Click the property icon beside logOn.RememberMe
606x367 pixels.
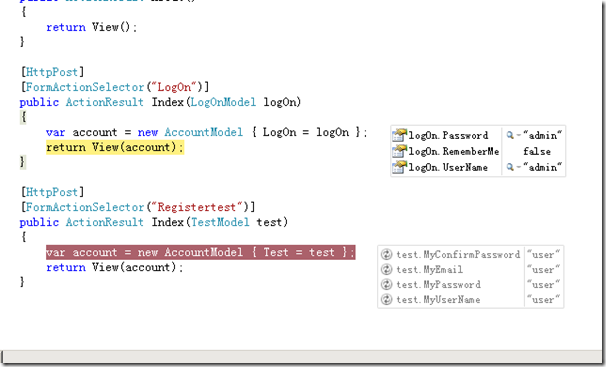(399, 151)
